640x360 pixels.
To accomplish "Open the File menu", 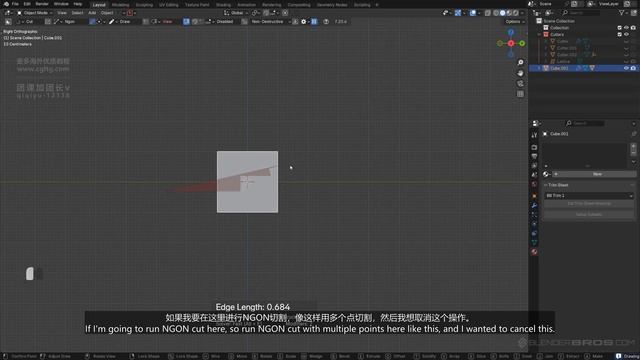I will pyautogui.click(x=15, y=4).
